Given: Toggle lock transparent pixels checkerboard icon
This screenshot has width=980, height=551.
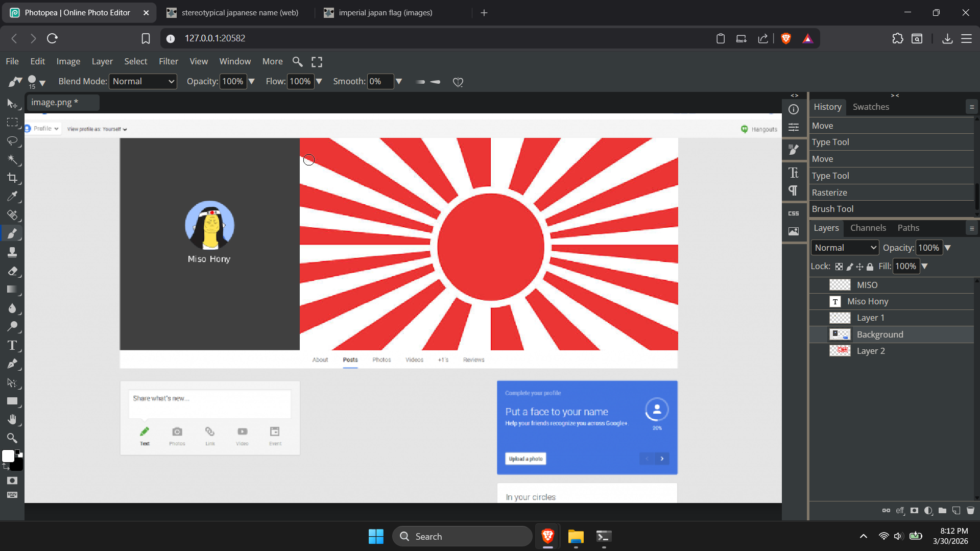Looking at the screenshot, I should pos(839,267).
